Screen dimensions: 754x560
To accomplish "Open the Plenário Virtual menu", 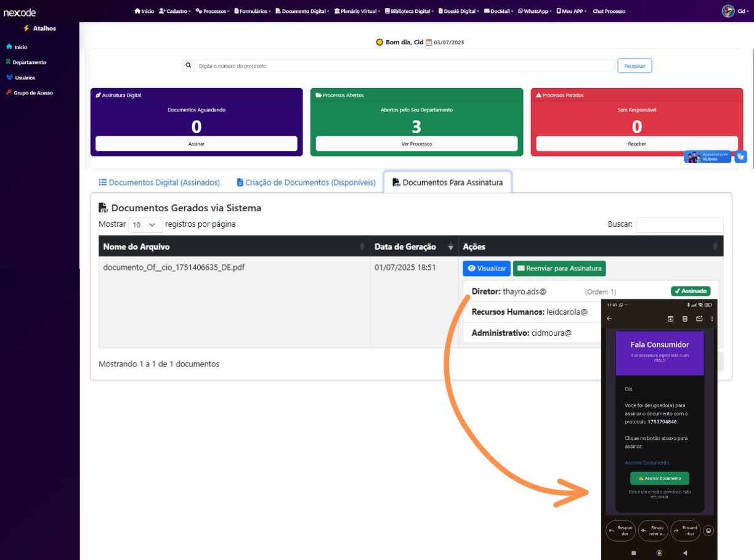I will click(x=357, y=11).
